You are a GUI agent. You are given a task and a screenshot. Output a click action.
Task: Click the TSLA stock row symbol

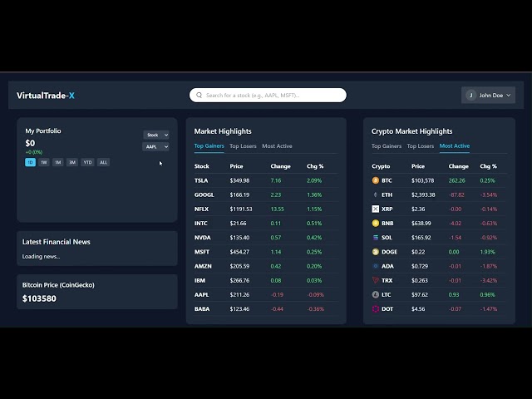(x=201, y=180)
